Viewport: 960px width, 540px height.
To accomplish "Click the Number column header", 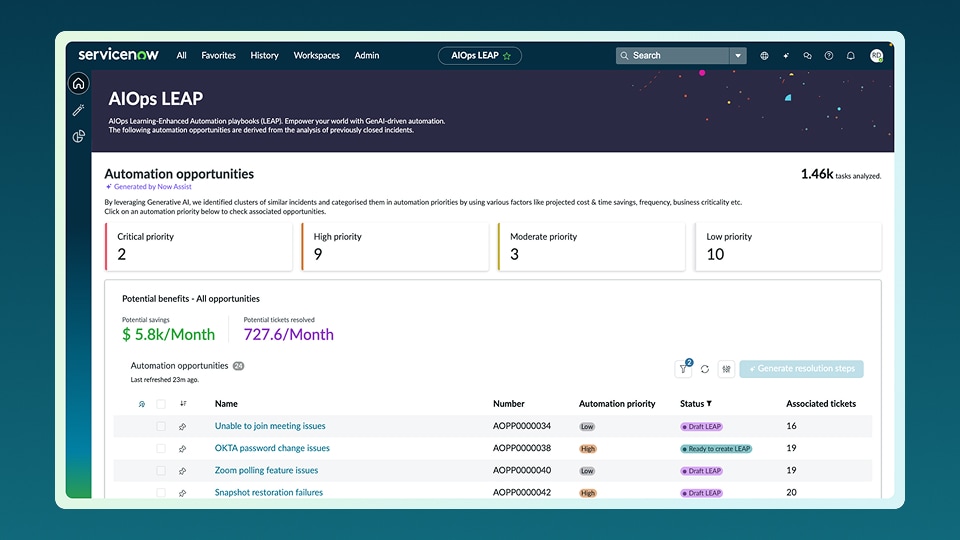I will pyautogui.click(x=509, y=403).
